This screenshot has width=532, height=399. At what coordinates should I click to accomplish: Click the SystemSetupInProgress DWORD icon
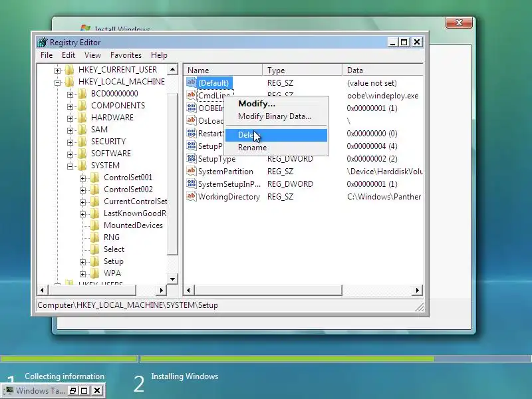(x=192, y=184)
